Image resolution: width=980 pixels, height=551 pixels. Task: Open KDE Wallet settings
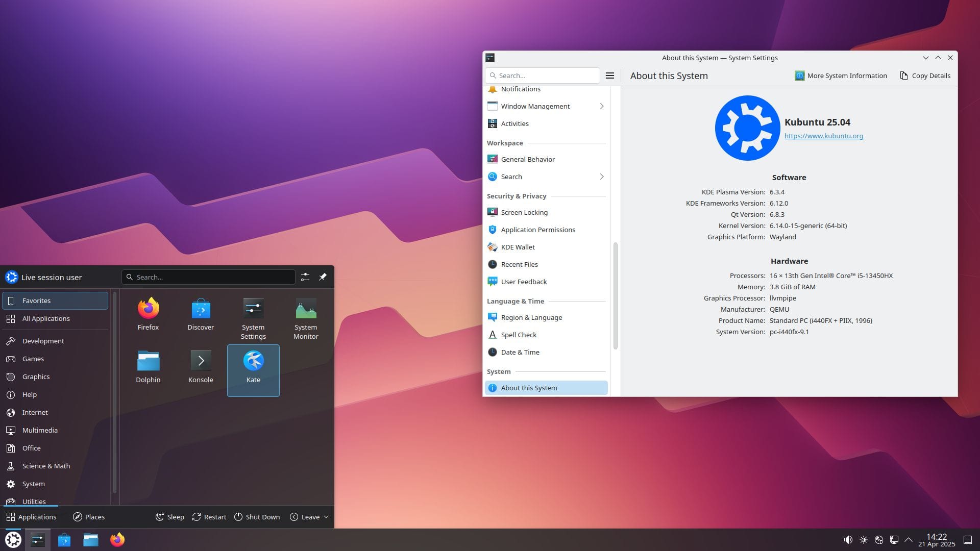(518, 246)
